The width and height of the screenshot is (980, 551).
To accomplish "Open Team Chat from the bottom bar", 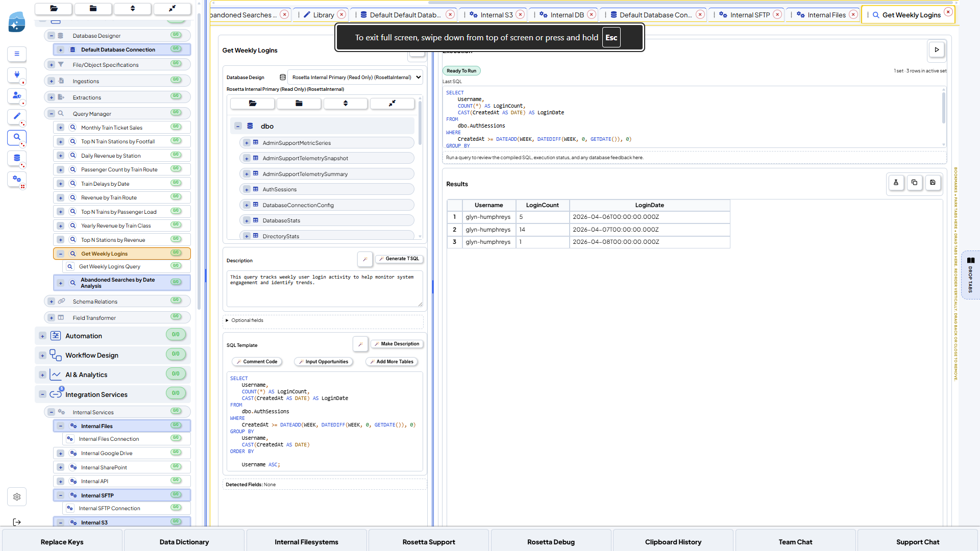I will [795, 542].
